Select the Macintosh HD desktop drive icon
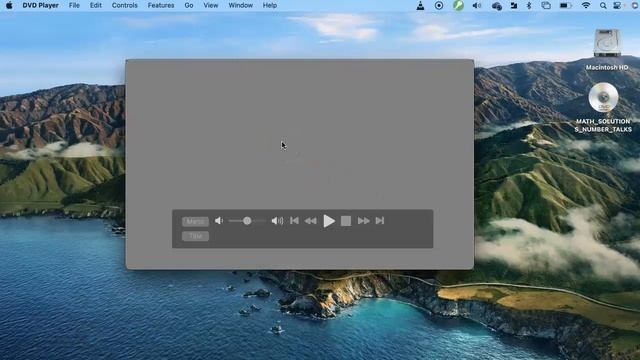This screenshot has width=640, height=360. tap(607, 42)
